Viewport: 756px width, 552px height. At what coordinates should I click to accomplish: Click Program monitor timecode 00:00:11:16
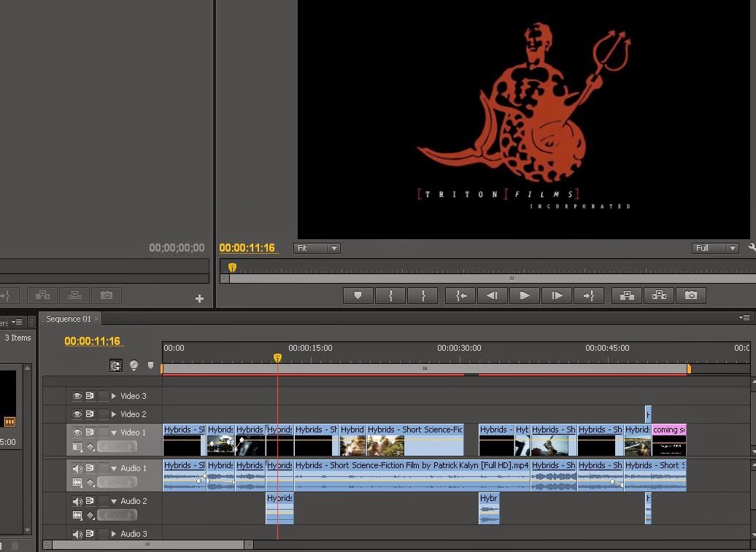point(247,248)
